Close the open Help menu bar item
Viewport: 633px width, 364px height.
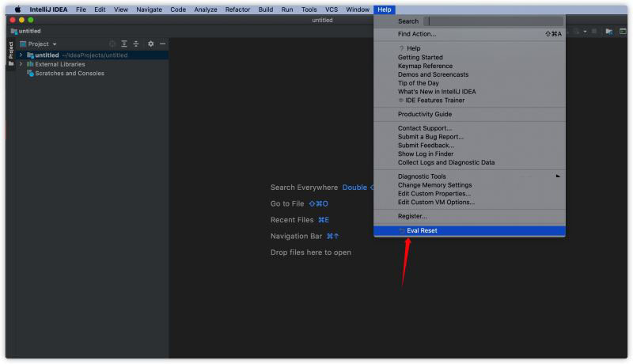(385, 9)
